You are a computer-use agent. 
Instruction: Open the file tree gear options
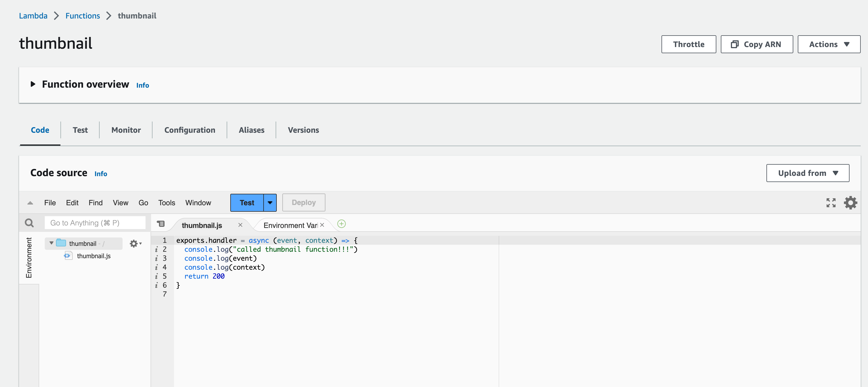tap(135, 243)
